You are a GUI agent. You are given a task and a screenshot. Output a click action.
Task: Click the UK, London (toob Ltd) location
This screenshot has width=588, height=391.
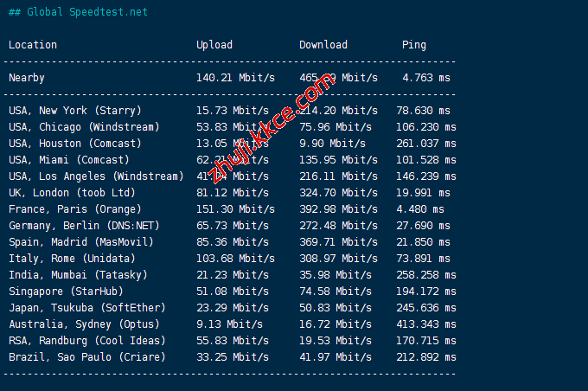[x=72, y=193]
